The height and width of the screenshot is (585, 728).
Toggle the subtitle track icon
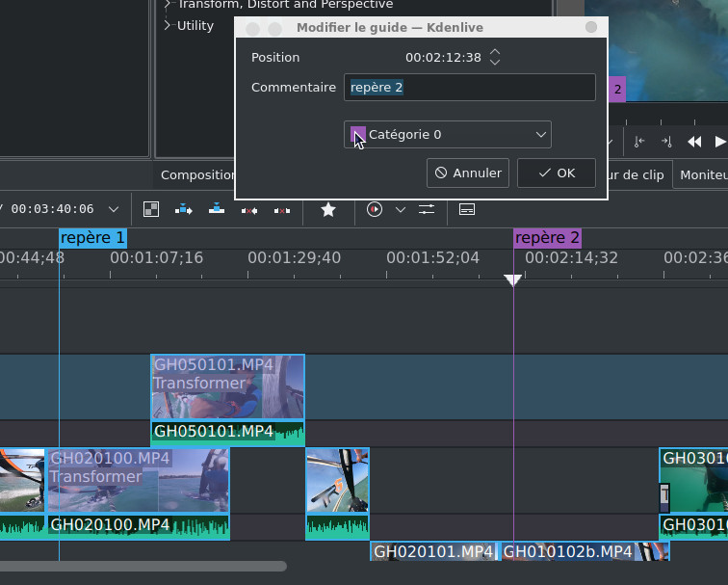(x=467, y=209)
